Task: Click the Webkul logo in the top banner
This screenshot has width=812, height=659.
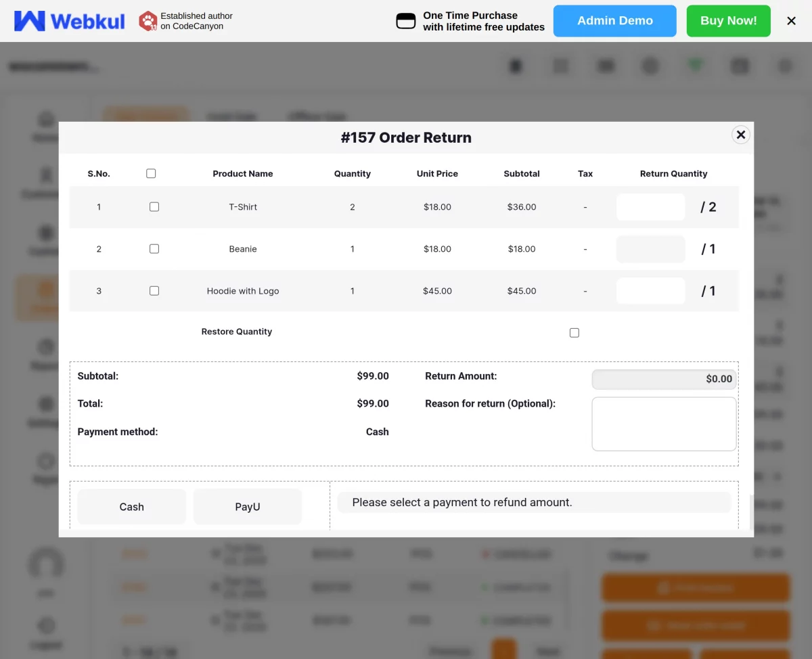Action: (x=68, y=20)
